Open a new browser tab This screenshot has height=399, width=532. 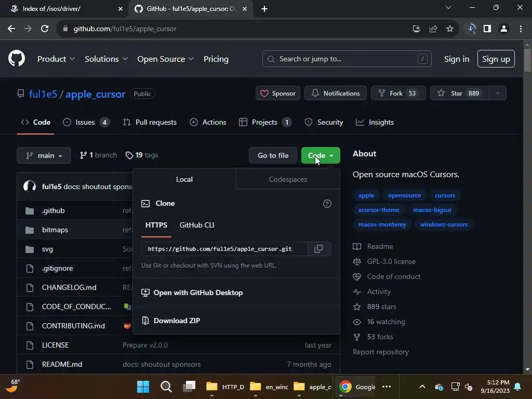(x=264, y=9)
